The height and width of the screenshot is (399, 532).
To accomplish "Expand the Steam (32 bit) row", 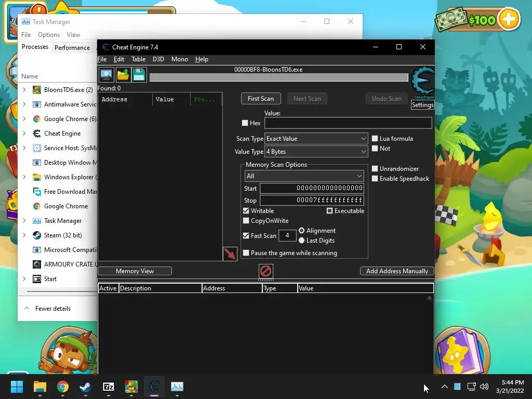I will point(24,235).
